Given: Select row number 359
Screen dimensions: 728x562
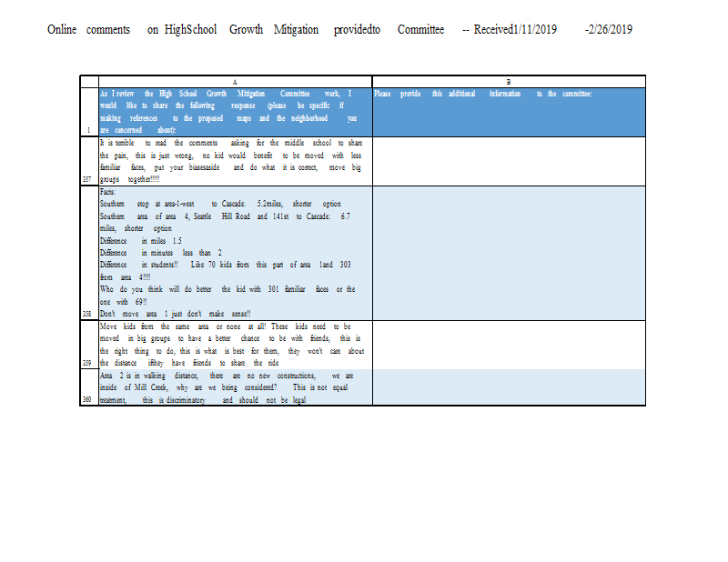Looking at the screenshot, I should tap(89, 345).
